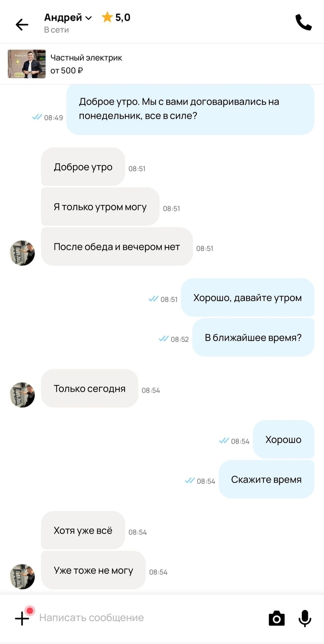Open the Частный электрик ad thumbnail

[x=27, y=64]
